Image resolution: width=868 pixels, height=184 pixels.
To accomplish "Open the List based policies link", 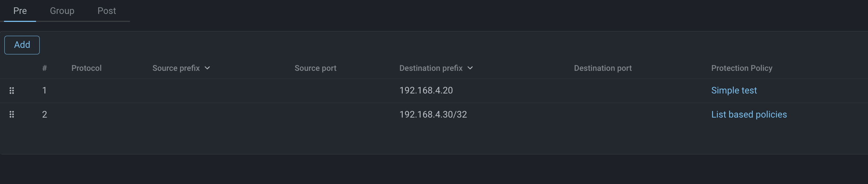I will coord(749,115).
